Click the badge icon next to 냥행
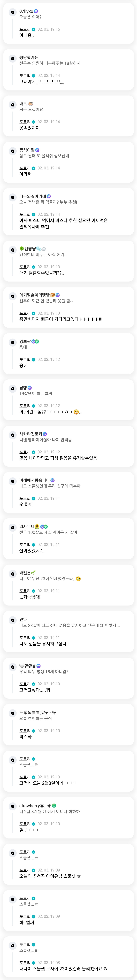 click(x=30, y=388)
